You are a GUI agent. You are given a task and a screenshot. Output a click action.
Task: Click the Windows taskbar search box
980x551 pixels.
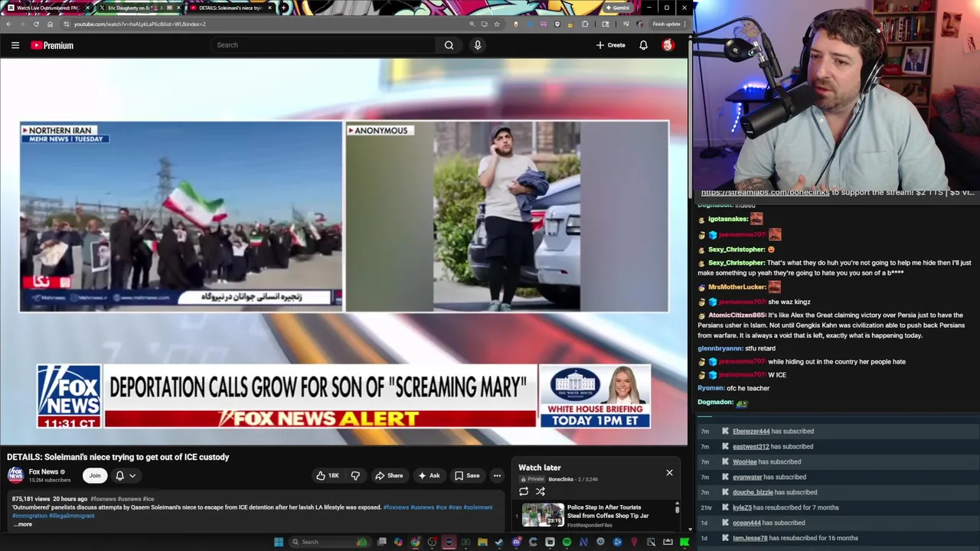point(331,542)
